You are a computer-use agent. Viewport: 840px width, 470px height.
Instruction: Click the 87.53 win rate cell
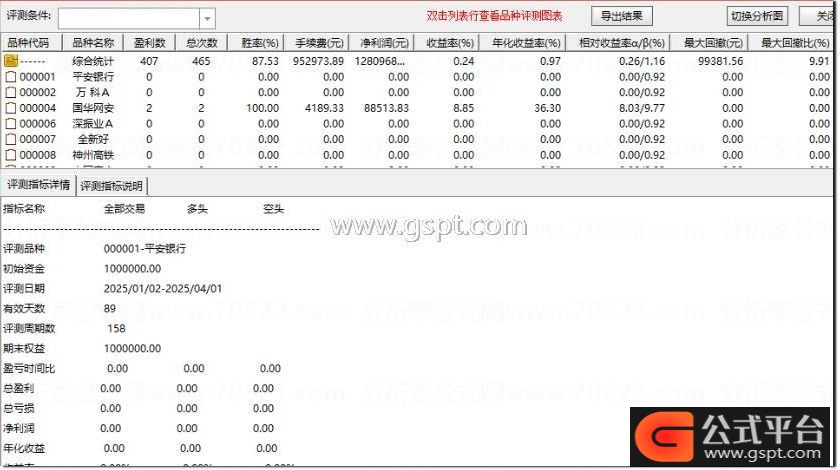tap(265, 61)
